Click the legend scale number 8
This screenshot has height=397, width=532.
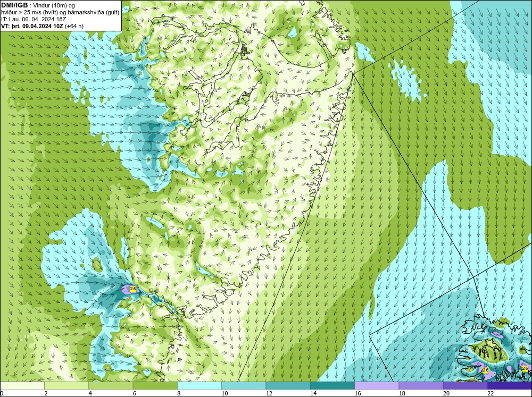(x=179, y=393)
